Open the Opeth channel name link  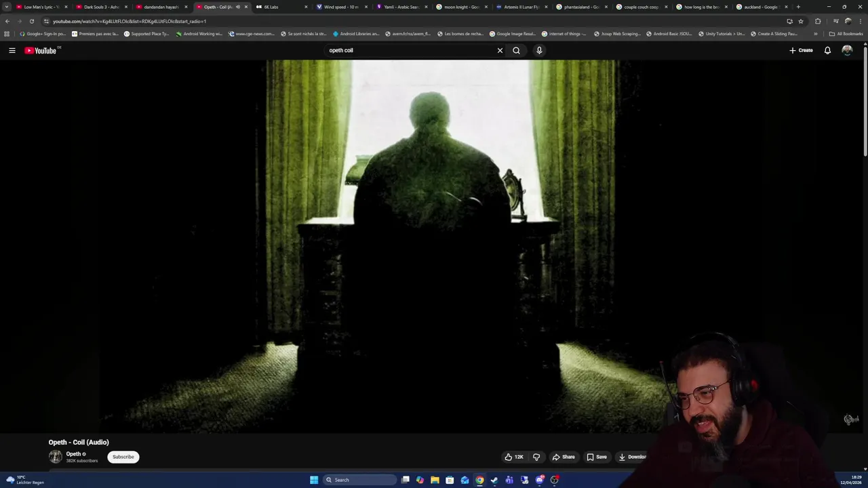(73, 454)
